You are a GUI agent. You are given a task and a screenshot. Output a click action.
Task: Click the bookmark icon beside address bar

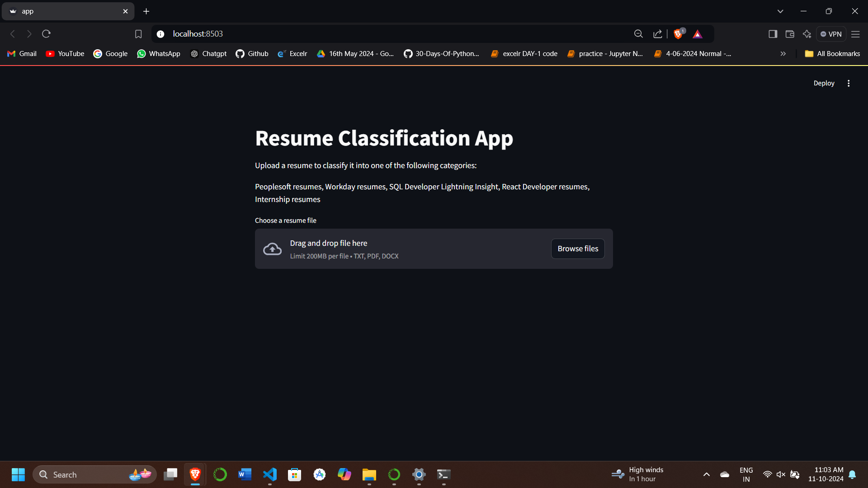point(138,34)
